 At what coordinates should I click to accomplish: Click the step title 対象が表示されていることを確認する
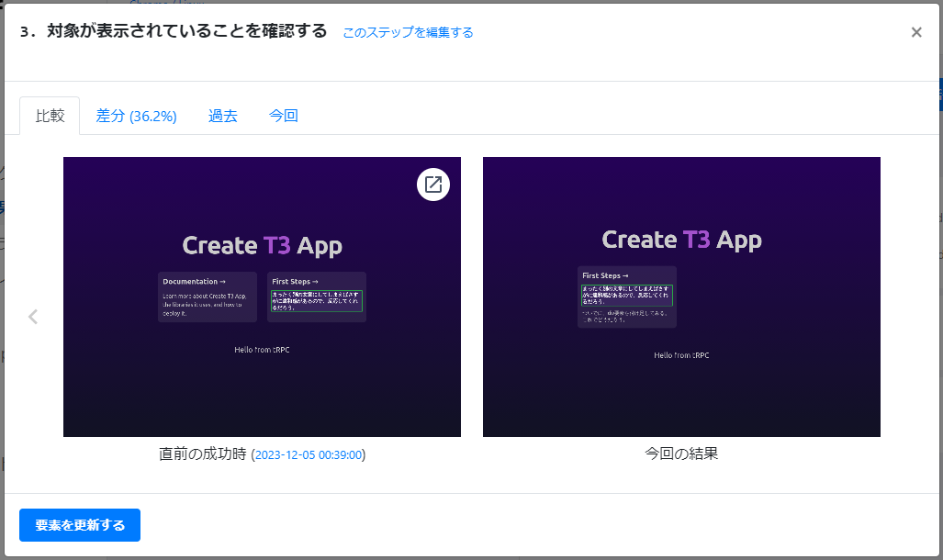(x=187, y=31)
